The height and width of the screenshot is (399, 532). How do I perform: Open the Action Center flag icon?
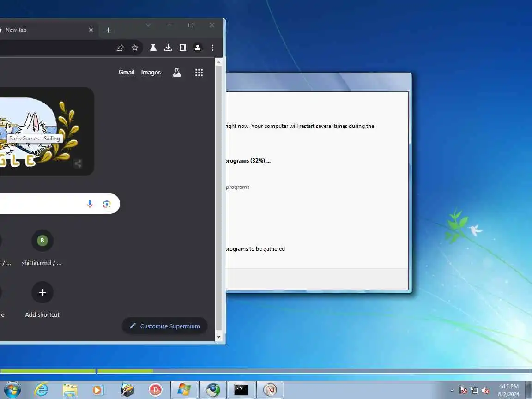(x=463, y=391)
